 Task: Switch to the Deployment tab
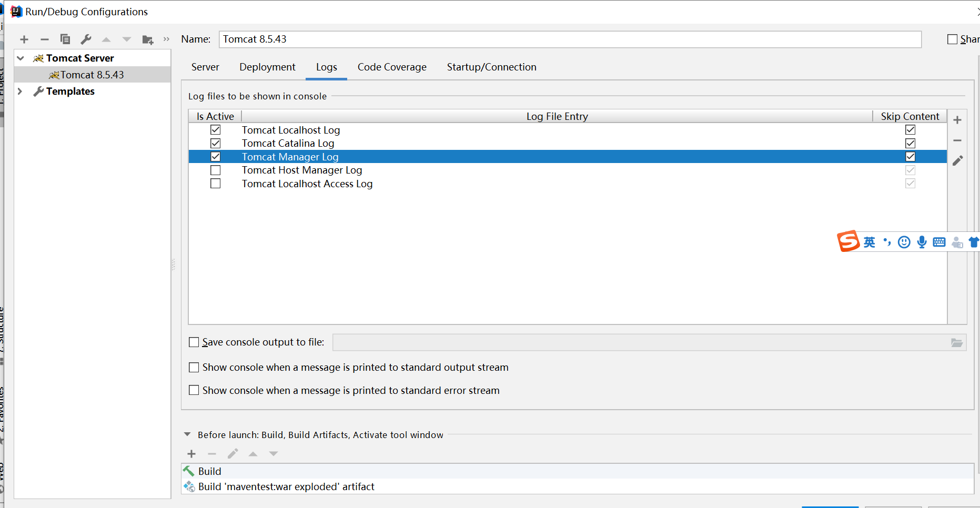click(267, 67)
